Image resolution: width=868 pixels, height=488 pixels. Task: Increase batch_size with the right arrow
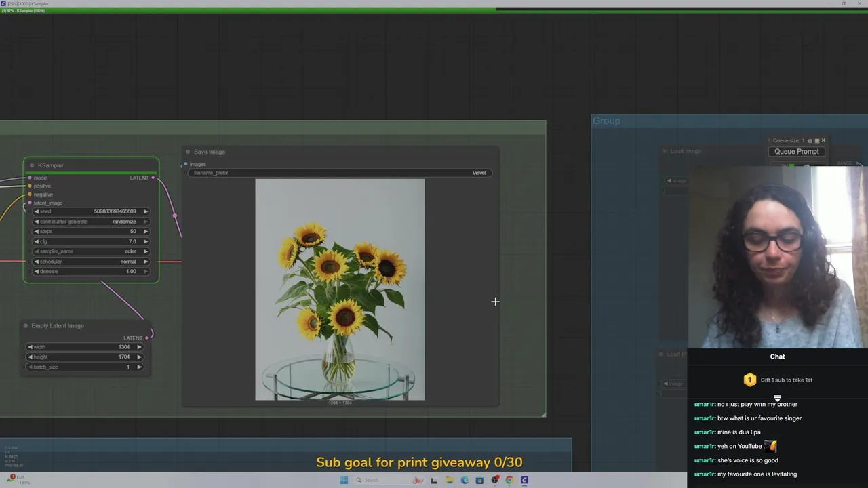pyautogui.click(x=139, y=367)
